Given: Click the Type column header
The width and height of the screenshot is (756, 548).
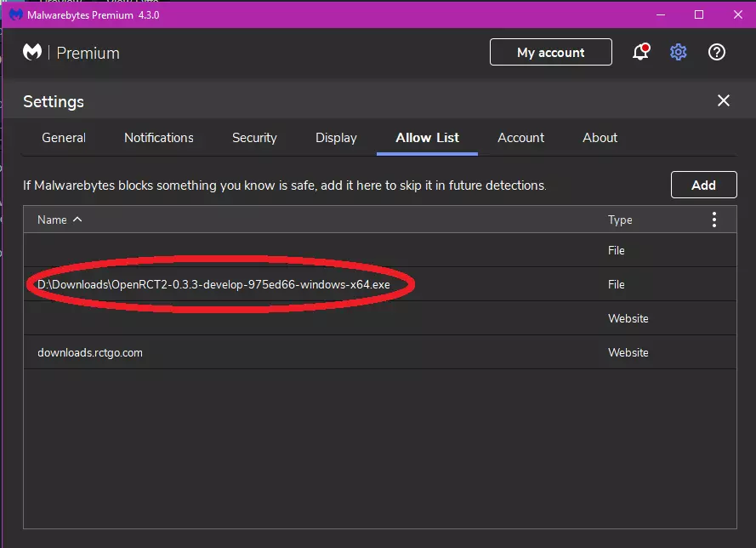Looking at the screenshot, I should tap(620, 220).
